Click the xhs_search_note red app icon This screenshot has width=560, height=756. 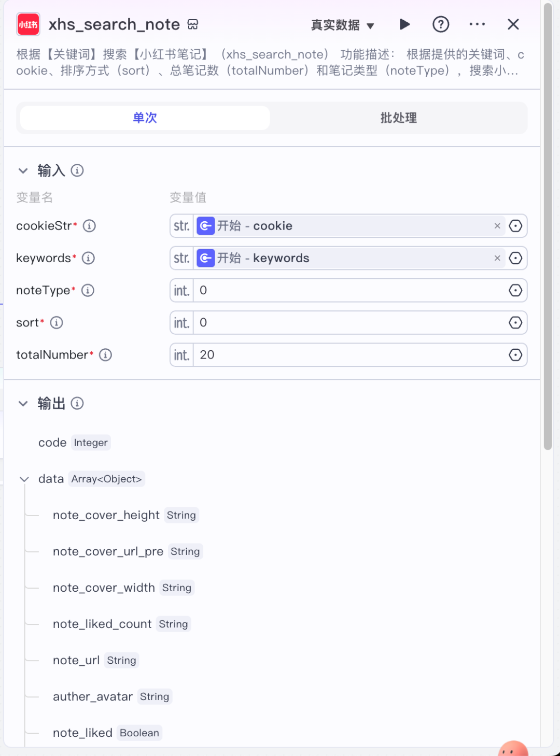pyautogui.click(x=28, y=24)
